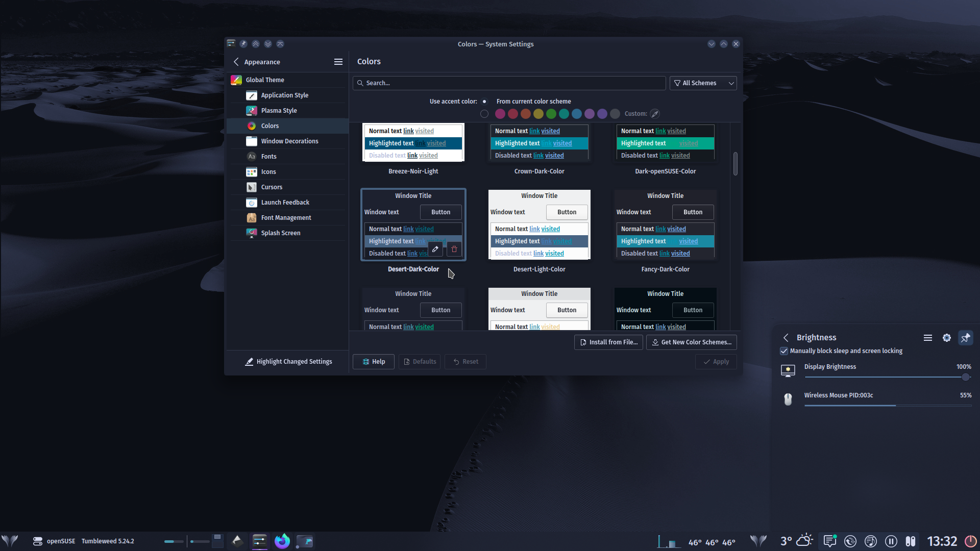Select the Crown-Dark-Color scheme thumbnail

coord(540,142)
